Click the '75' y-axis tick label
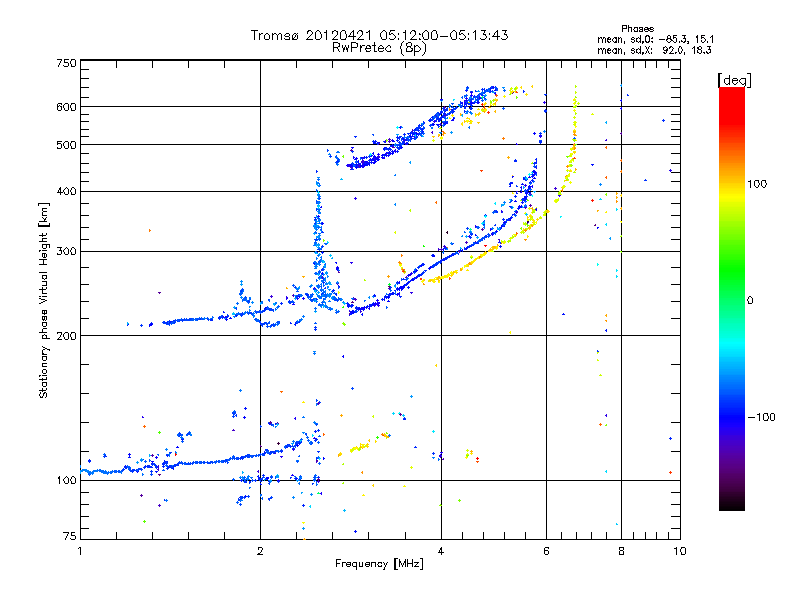This screenshot has width=800, height=600. (70, 536)
